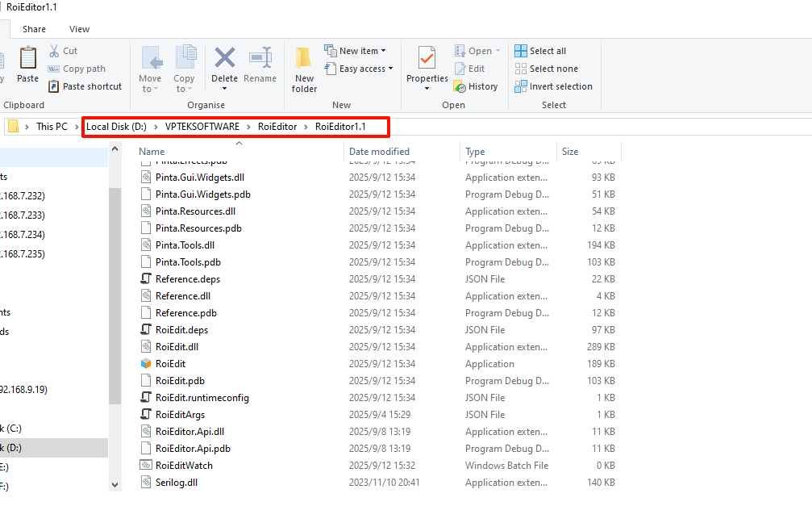
Task: Click the Properties icon in ribbon
Action: click(x=427, y=59)
